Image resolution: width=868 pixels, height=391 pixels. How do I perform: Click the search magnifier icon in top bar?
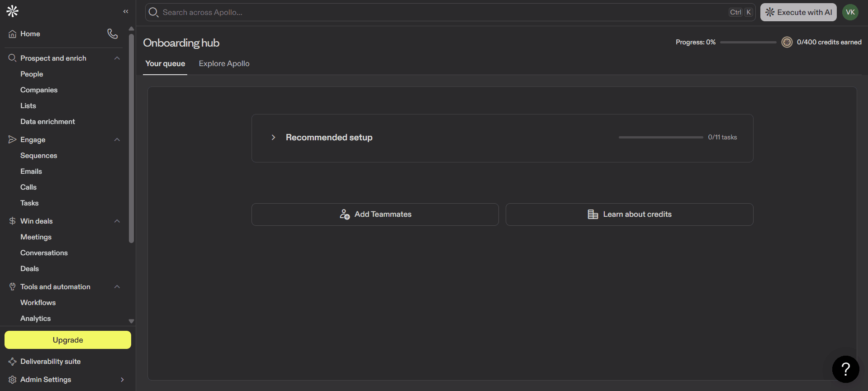pyautogui.click(x=154, y=12)
